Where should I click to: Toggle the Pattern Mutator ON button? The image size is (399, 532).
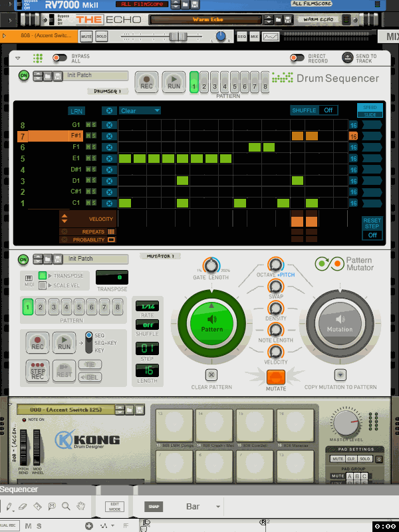click(x=23, y=260)
